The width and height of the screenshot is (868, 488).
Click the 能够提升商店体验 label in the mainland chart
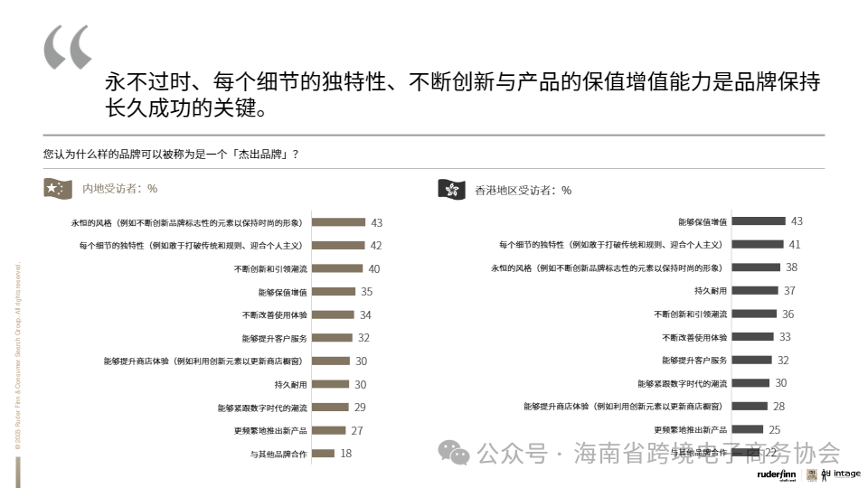[205, 361]
